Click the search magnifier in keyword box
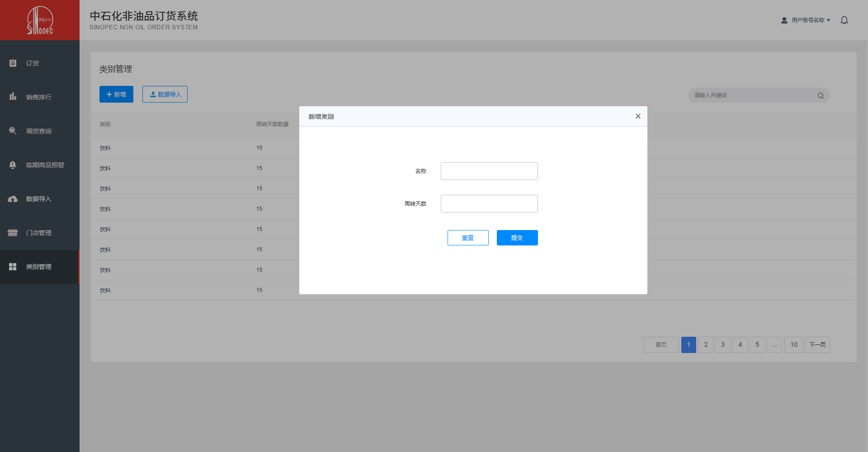The image size is (868, 452). coord(821,95)
